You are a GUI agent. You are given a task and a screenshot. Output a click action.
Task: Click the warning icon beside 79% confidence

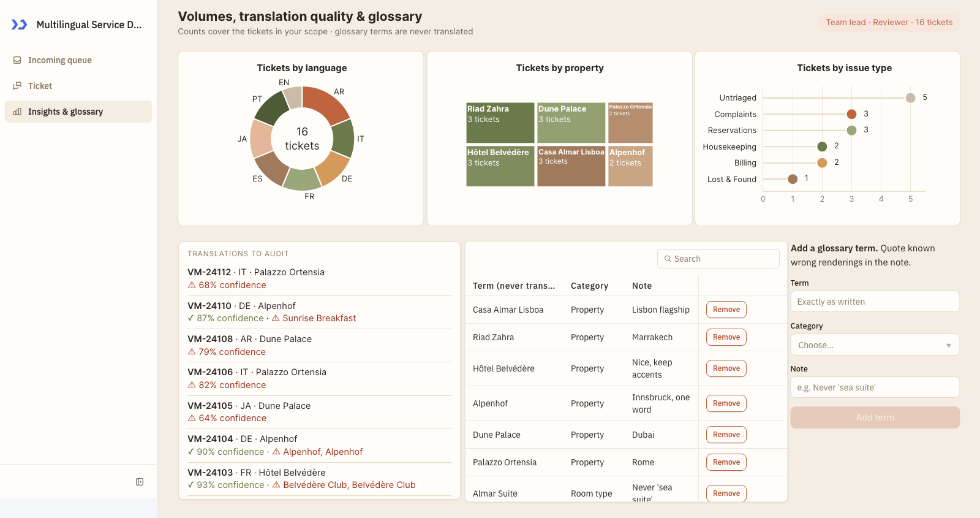[x=192, y=352]
